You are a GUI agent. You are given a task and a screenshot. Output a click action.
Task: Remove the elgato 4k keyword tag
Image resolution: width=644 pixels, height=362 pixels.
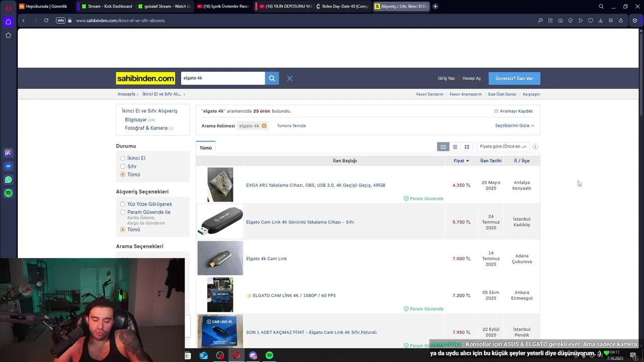pos(264,126)
